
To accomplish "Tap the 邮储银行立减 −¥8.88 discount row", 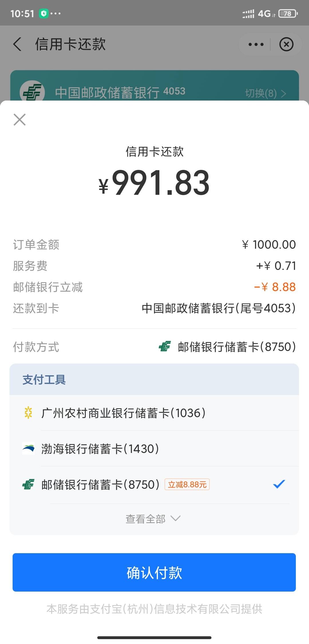I will click(154, 287).
